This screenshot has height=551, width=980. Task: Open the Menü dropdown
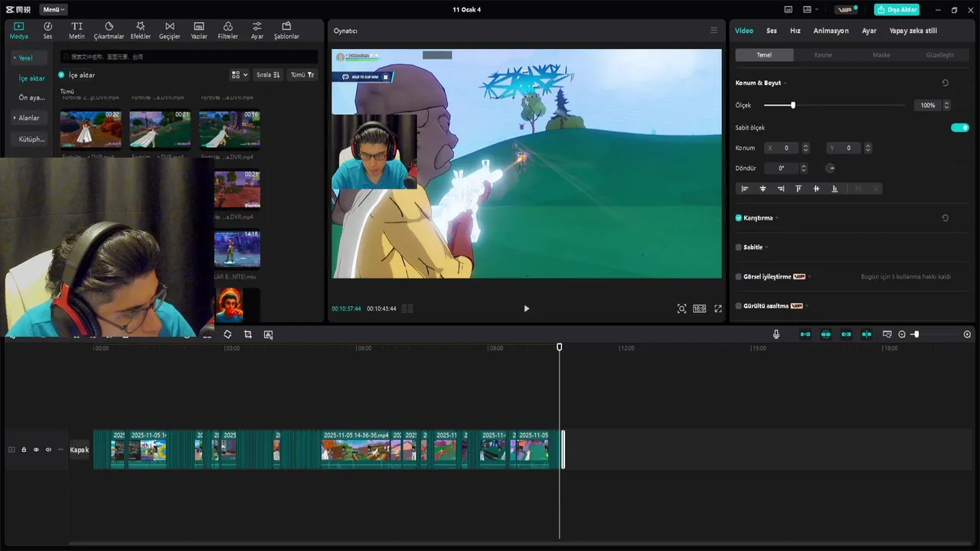[53, 10]
